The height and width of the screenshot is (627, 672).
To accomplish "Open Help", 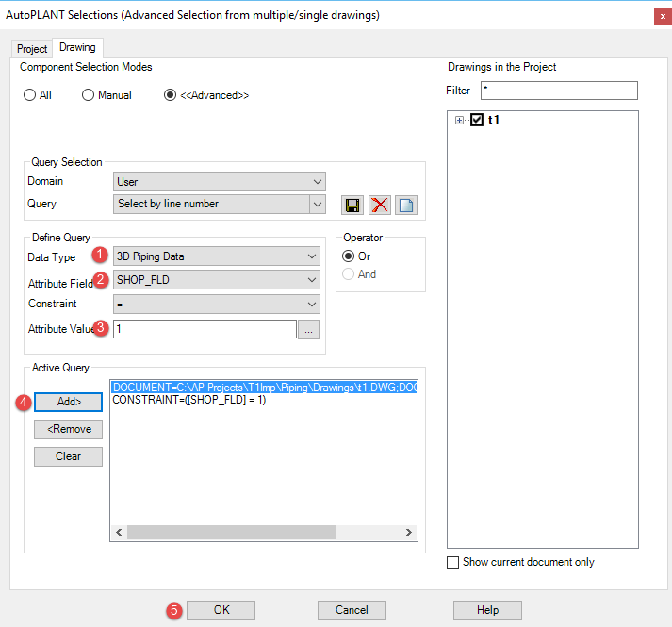I will click(x=487, y=610).
